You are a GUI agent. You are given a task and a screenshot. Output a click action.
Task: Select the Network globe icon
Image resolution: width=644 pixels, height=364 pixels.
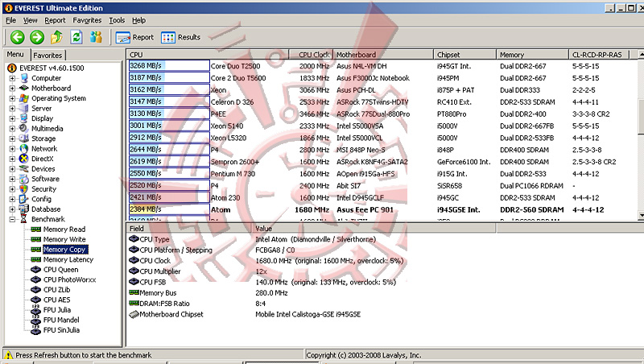24,149
